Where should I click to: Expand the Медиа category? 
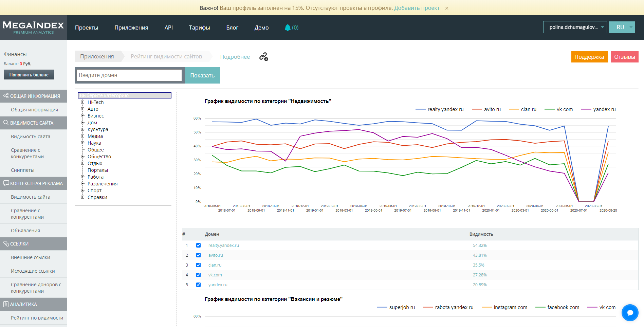click(82, 136)
